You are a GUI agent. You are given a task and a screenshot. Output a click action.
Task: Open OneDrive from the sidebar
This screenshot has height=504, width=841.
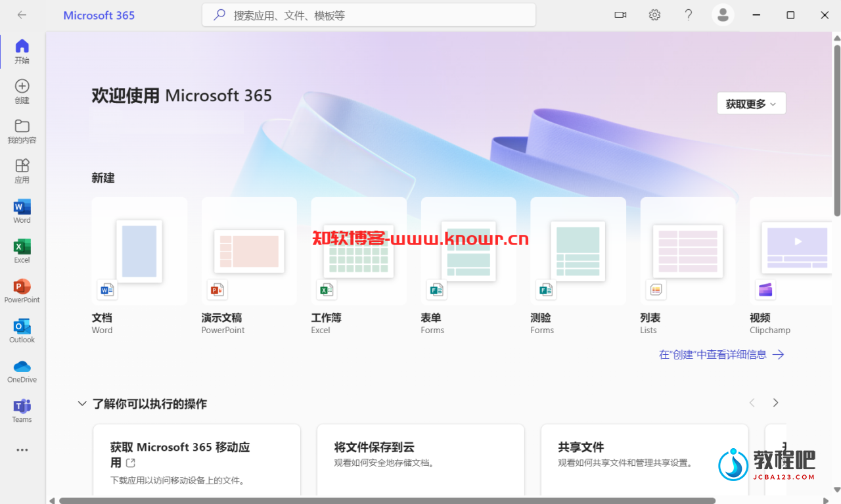pos(22,371)
